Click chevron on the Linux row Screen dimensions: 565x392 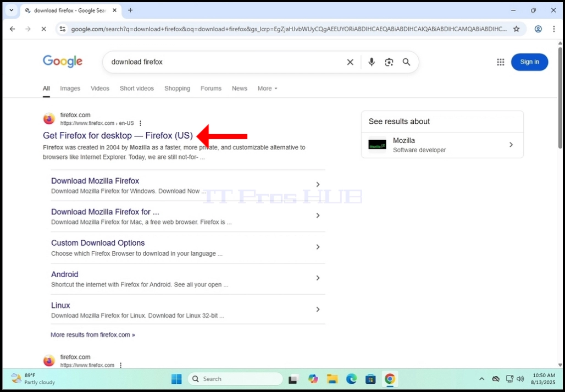coord(318,309)
